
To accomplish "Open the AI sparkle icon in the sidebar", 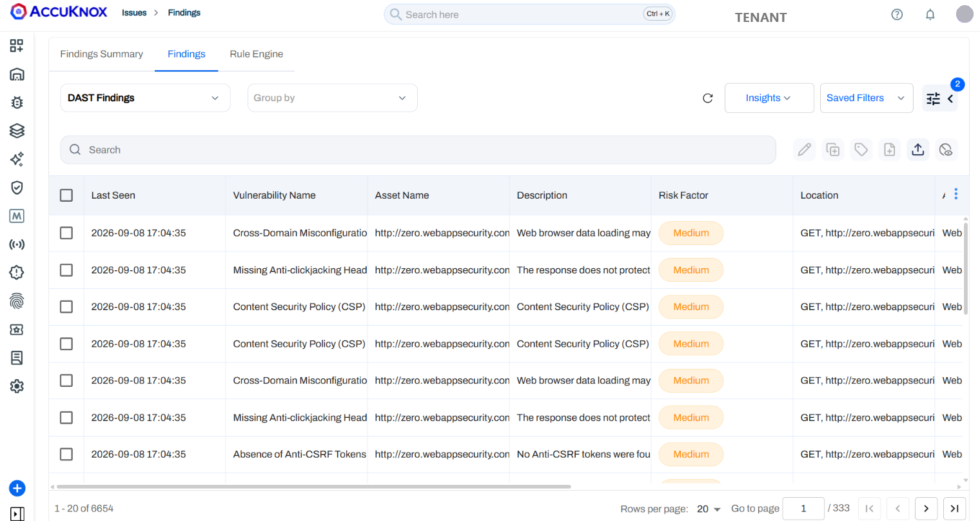I will (17, 159).
